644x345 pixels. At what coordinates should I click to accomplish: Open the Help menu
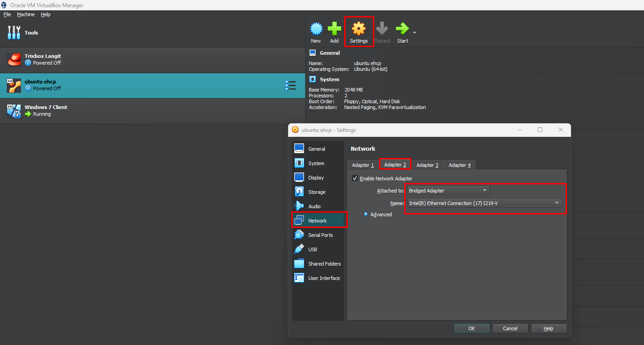46,14
